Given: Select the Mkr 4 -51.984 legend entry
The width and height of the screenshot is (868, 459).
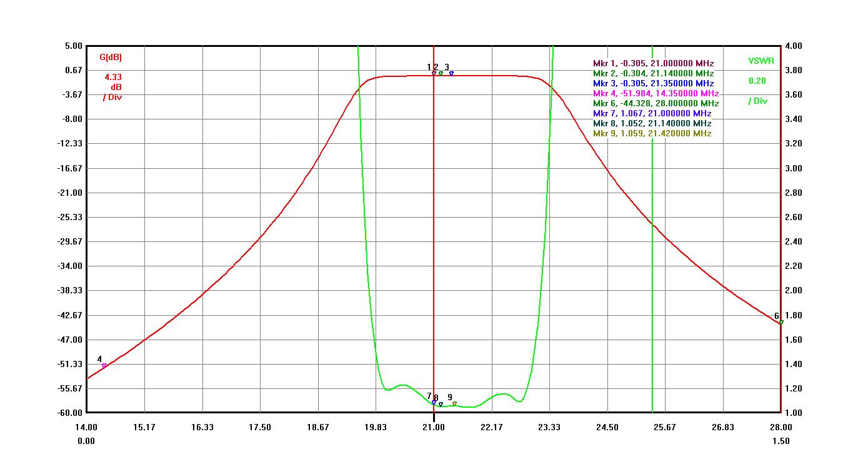Looking at the screenshot, I should click(x=656, y=93).
